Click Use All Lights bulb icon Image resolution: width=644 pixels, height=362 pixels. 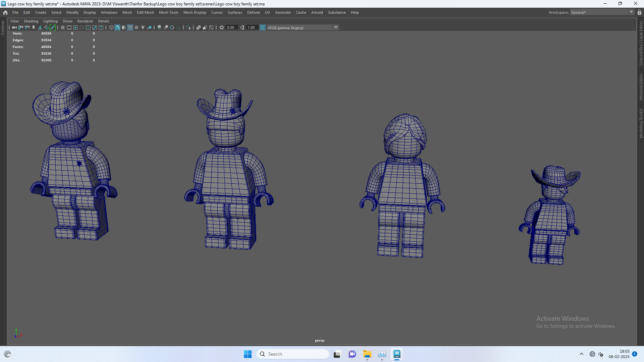tap(143, 27)
